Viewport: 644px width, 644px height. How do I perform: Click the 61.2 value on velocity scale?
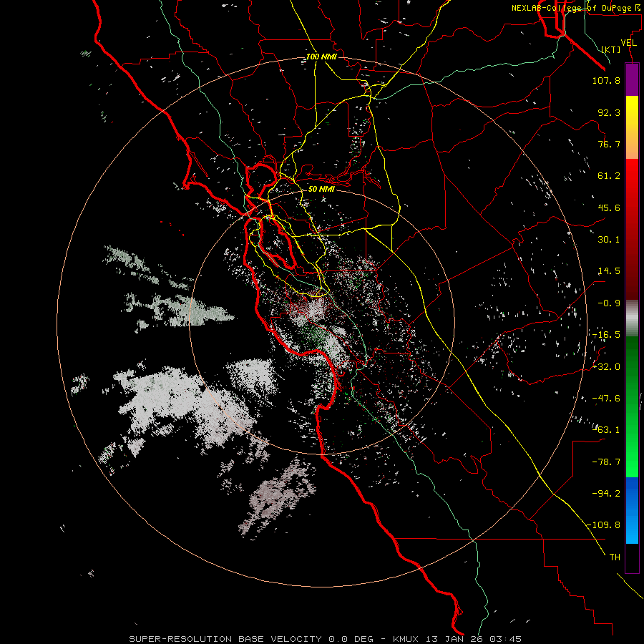click(x=609, y=176)
